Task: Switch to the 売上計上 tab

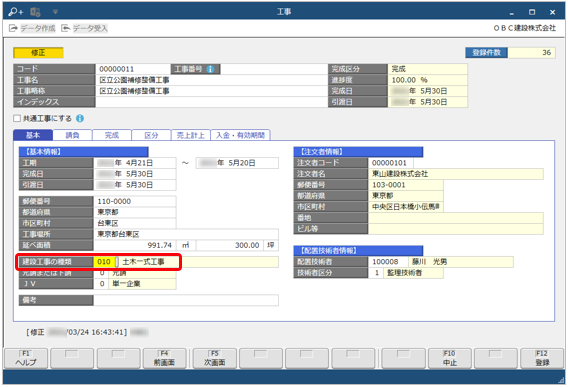Action: pyautogui.click(x=191, y=135)
